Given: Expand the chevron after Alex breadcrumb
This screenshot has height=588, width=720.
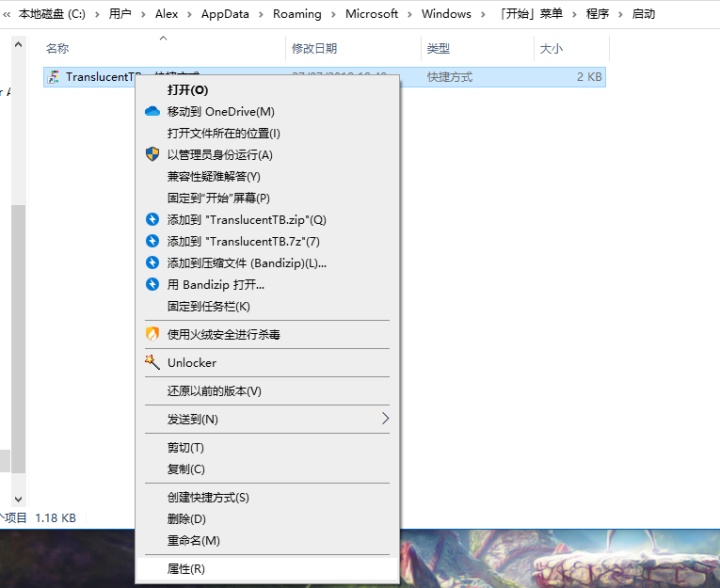Looking at the screenshot, I should coord(189,15).
